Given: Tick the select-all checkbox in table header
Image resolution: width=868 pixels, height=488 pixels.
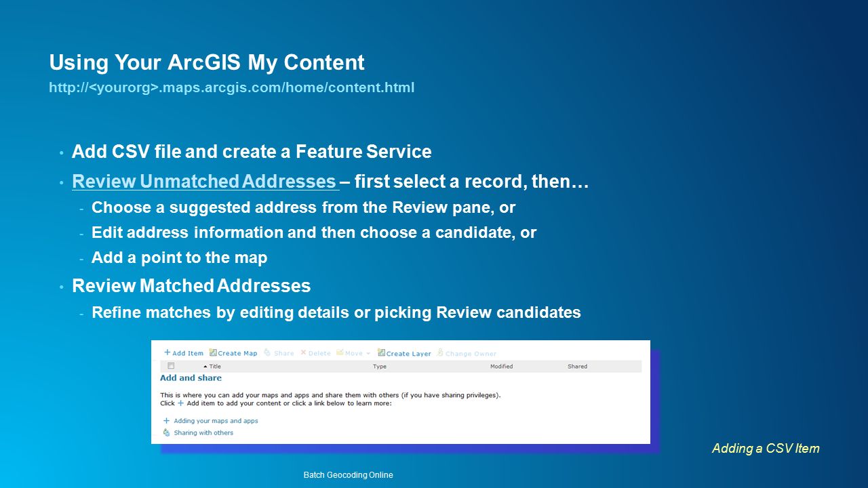Looking at the screenshot, I should tap(171, 366).
